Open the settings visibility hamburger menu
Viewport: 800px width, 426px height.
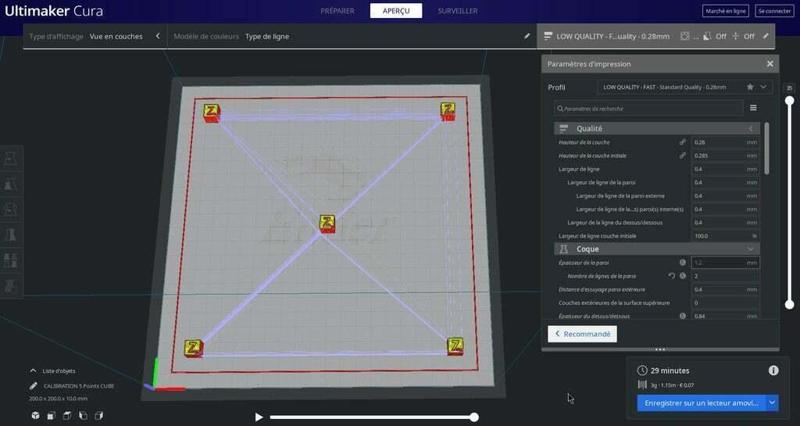tap(753, 108)
